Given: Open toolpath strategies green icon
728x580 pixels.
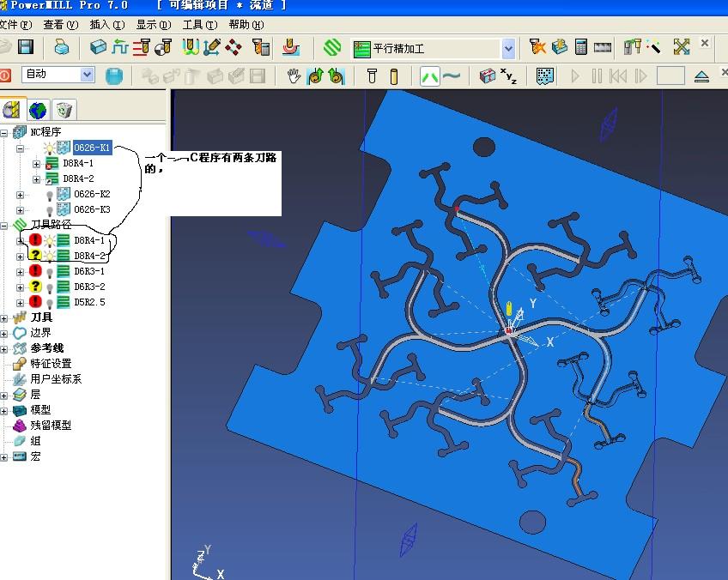Looking at the screenshot, I should click(x=332, y=47).
